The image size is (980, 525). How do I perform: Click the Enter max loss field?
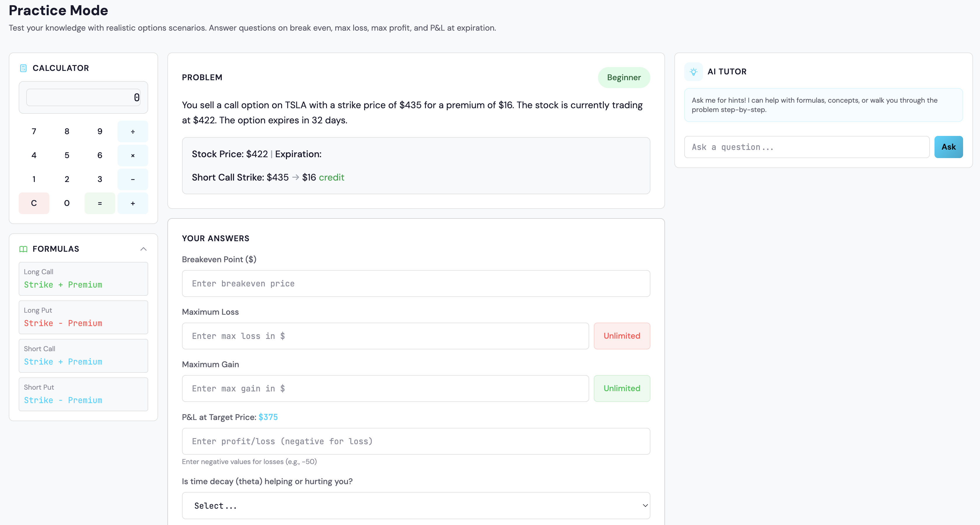click(385, 336)
